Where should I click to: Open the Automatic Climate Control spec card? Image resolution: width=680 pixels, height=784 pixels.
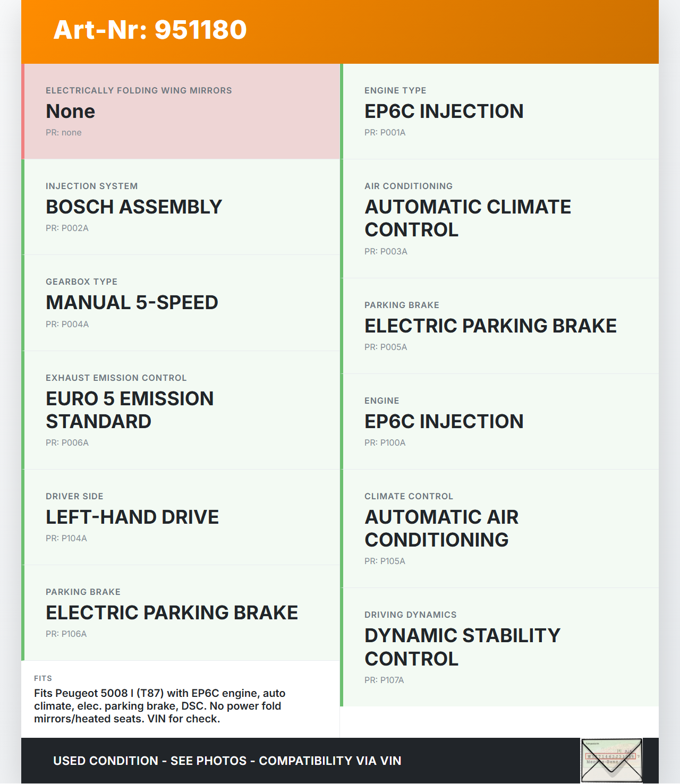[500, 218]
